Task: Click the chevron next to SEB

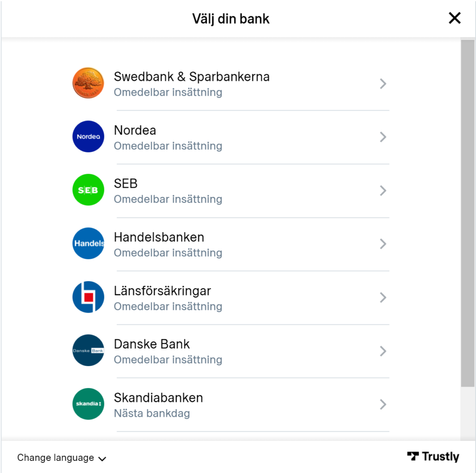Action: coord(383,191)
